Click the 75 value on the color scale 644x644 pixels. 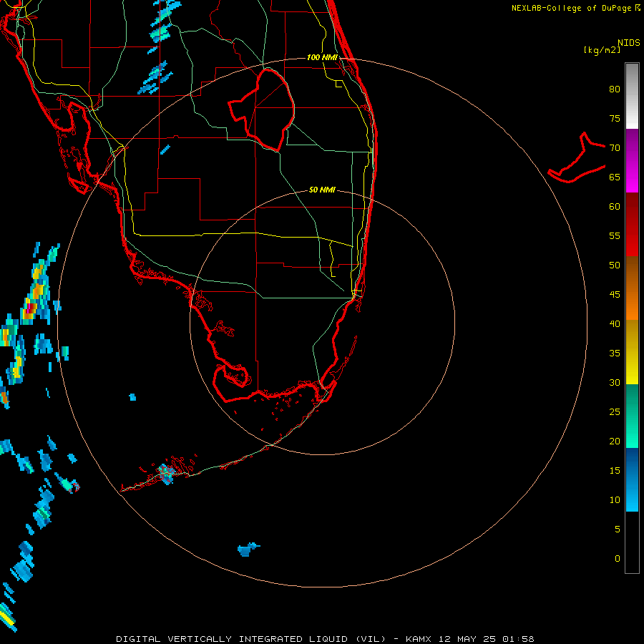point(615,119)
